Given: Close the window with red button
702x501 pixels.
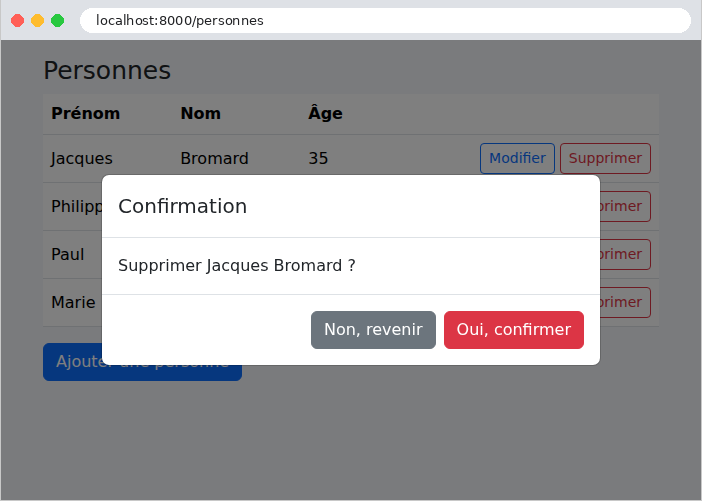Looking at the screenshot, I should [17, 21].
